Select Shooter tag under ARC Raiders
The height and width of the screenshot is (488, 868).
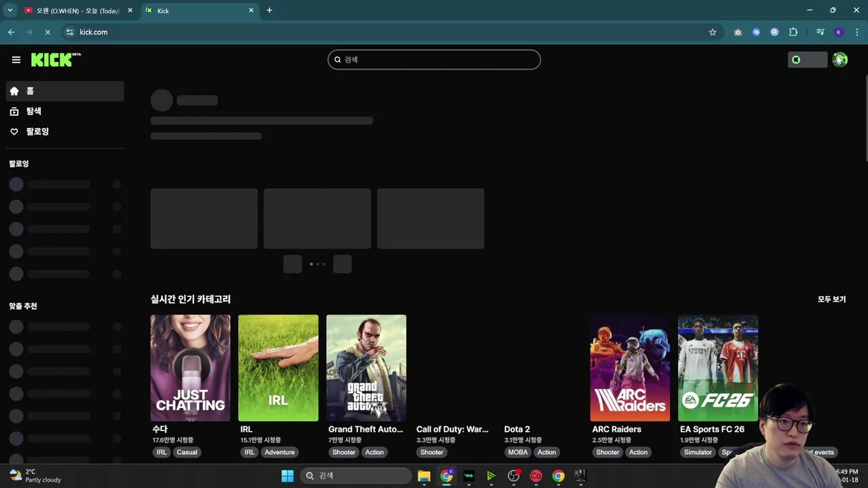[608, 452]
